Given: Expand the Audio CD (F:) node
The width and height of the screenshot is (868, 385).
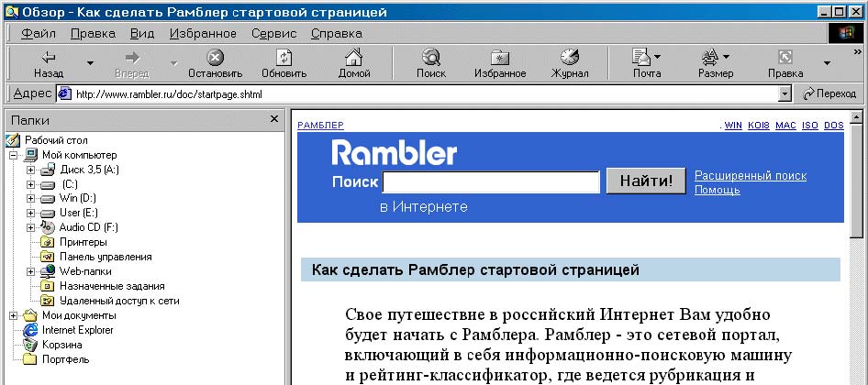Looking at the screenshot, I should coord(30,227).
